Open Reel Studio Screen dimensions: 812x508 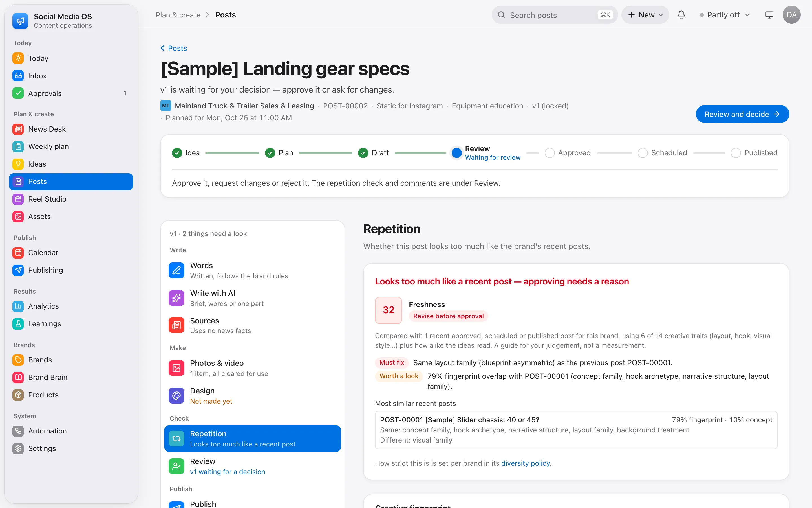(71, 199)
